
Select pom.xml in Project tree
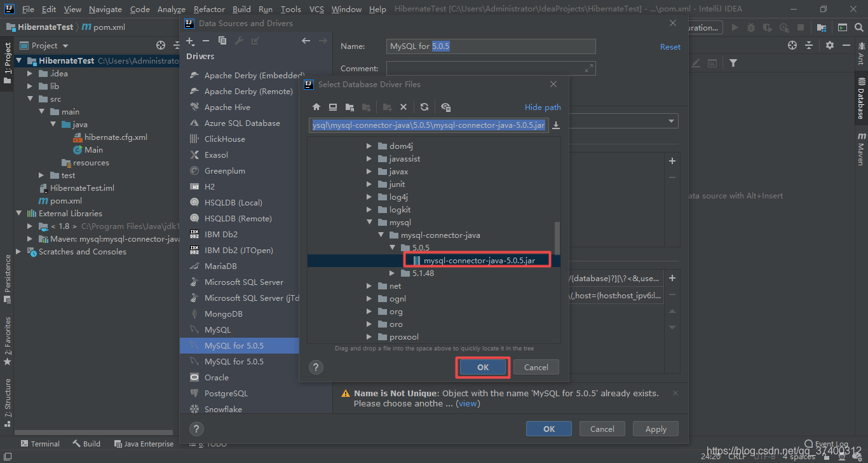coord(66,201)
